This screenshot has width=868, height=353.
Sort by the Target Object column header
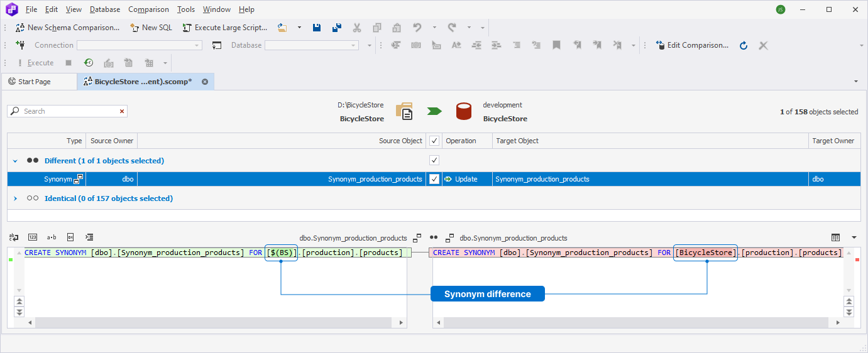(x=651, y=141)
